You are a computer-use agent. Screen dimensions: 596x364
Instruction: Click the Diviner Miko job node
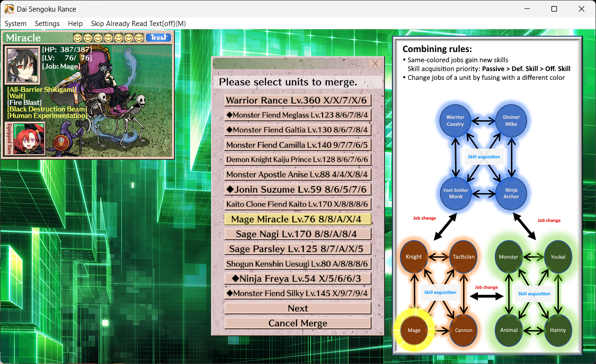511,121
